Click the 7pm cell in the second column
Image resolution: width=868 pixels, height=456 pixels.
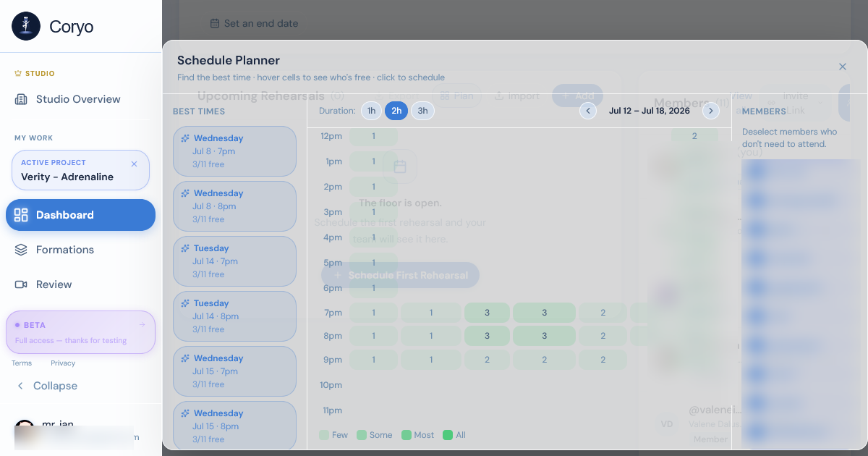(431, 313)
